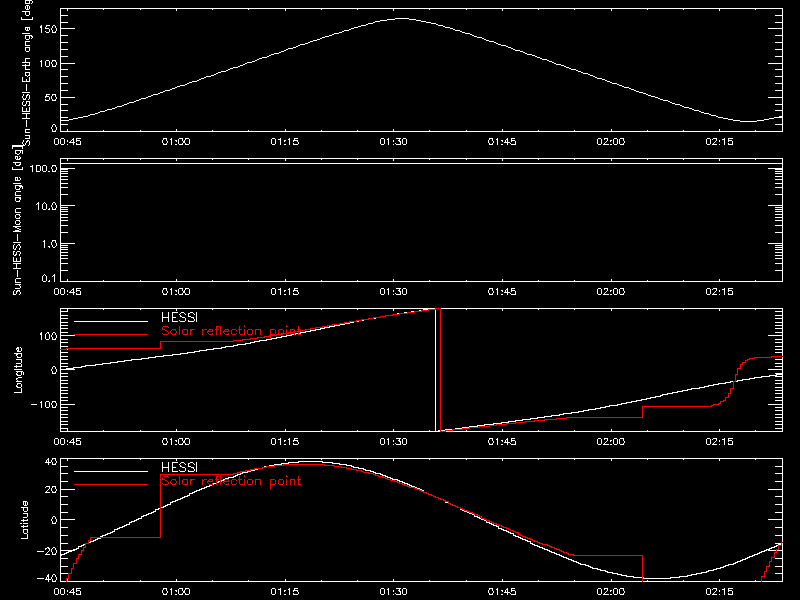
Task: Click the 10.0 tick on Moon angle plot
Action: (x=47, y=206)
